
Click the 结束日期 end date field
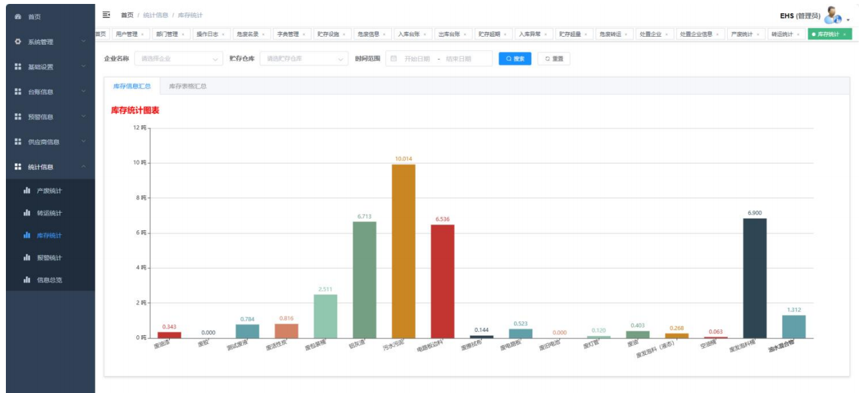(x=459, y=59)
